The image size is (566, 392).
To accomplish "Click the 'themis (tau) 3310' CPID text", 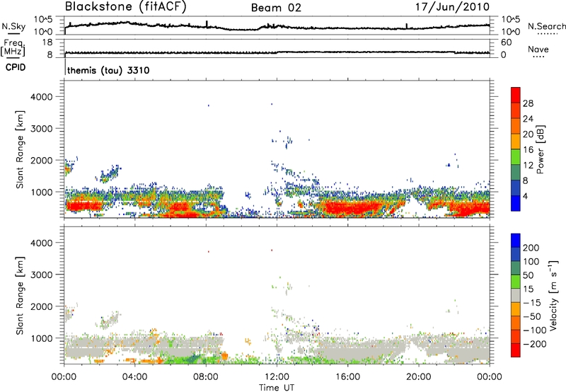I will [x=108, y=70].
